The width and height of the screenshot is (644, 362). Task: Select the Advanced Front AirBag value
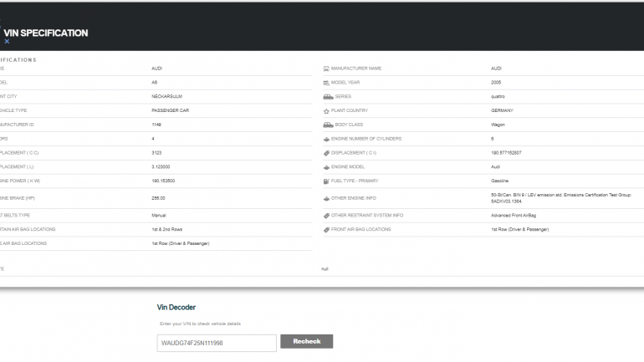point(514,215)
